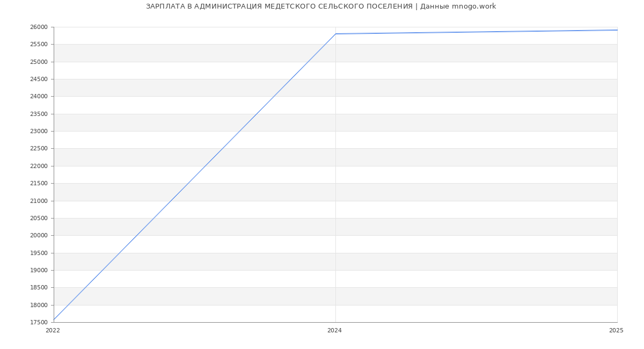
Task: Click the 24500 y-axis label
Action: click(x=39, y=79)
